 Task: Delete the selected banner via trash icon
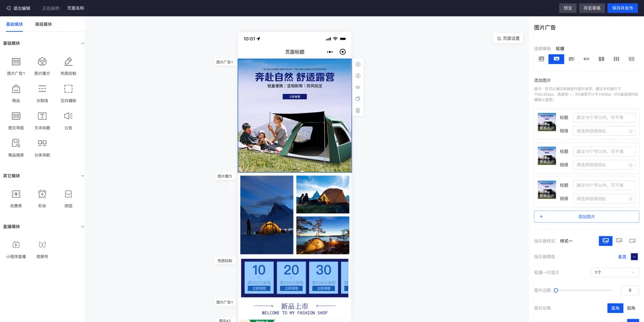pyautogui.click(x=358, y=110)
